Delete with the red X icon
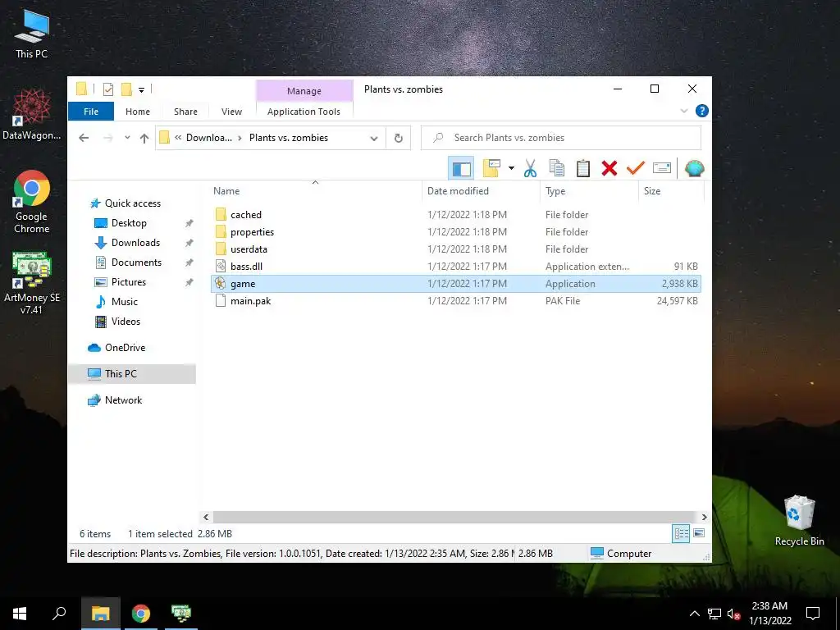 (609, 169)
